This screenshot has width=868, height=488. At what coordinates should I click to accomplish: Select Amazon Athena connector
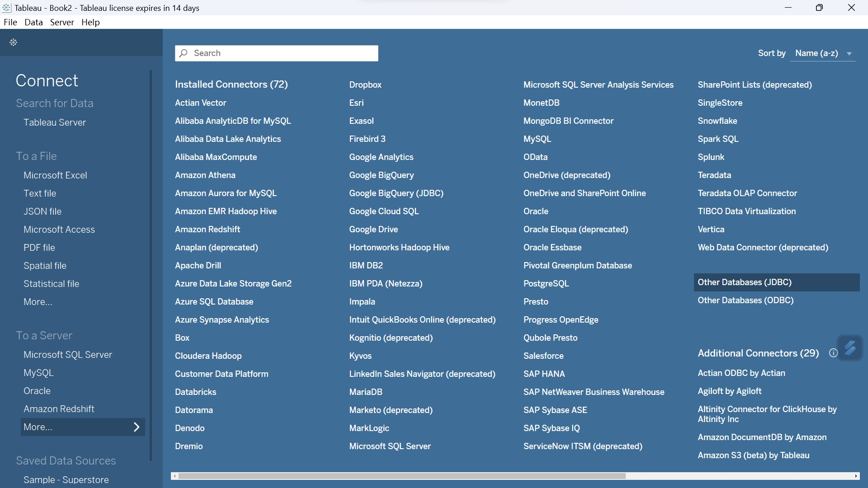click(205, 175)
